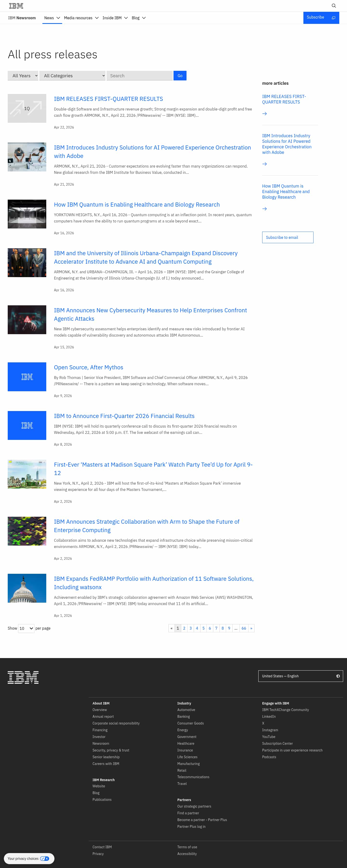Viewport: 347px width, 868px height.
Task: Open sidebar IBM Introduces Industry Solutions article link
Action: [x=287, y=144]
